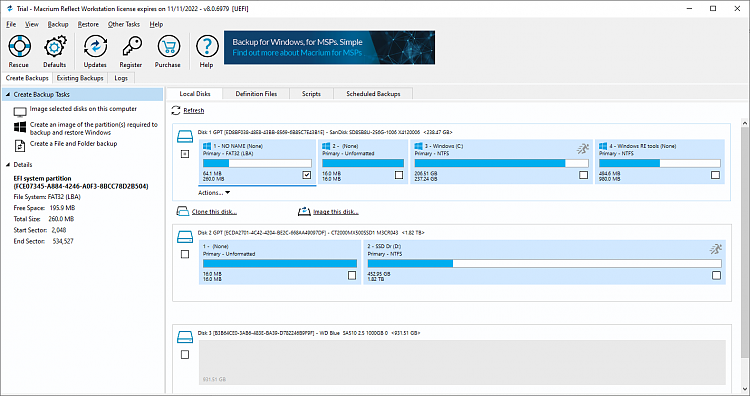The height and width of the screenshot is (396, 750).
Task: Click the Image this disk icon
Action: pyautogui.click(x=304, y=211)
